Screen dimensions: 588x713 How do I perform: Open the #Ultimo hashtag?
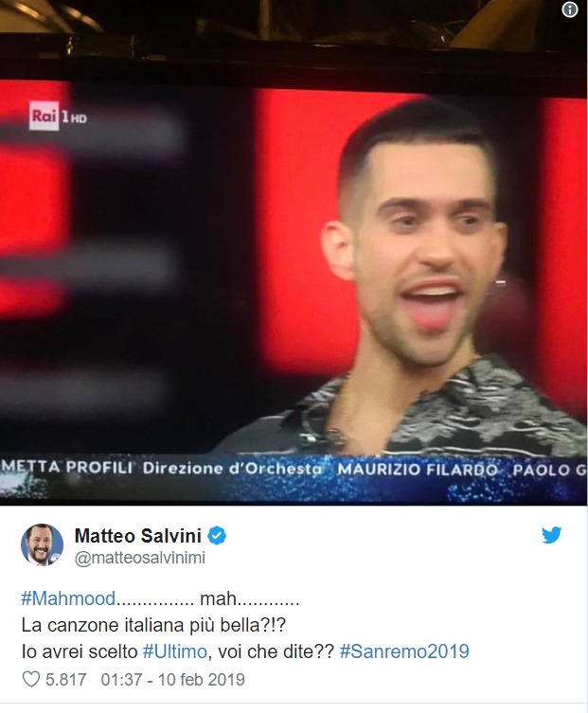[175, 651]
